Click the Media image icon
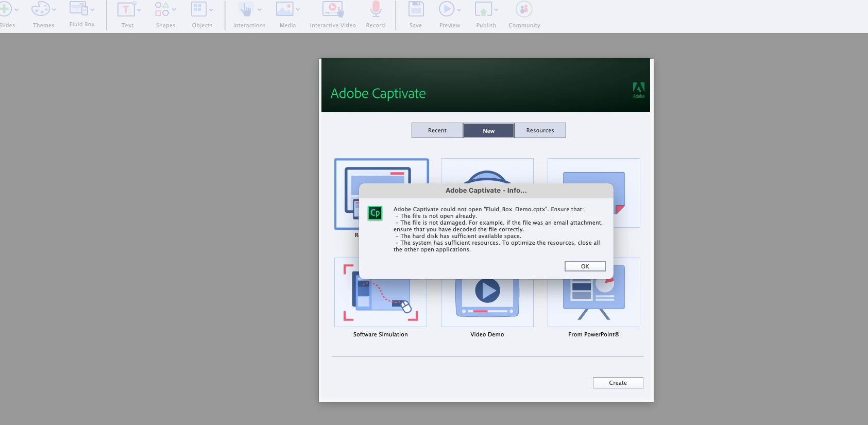868x425 pixels. 284,9
